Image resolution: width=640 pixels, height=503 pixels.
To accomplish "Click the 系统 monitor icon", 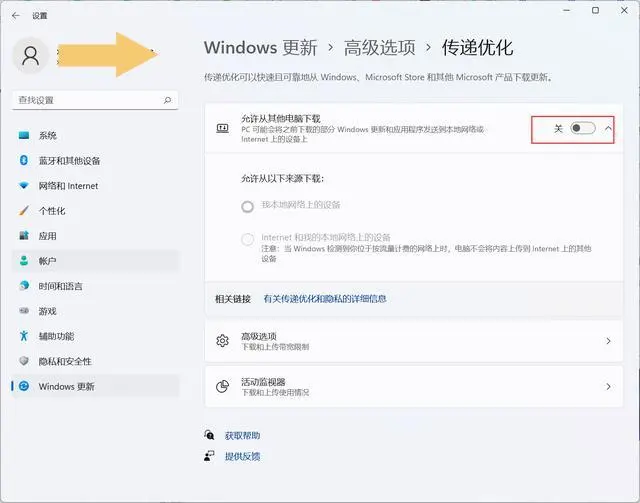I will click(24, 135).
